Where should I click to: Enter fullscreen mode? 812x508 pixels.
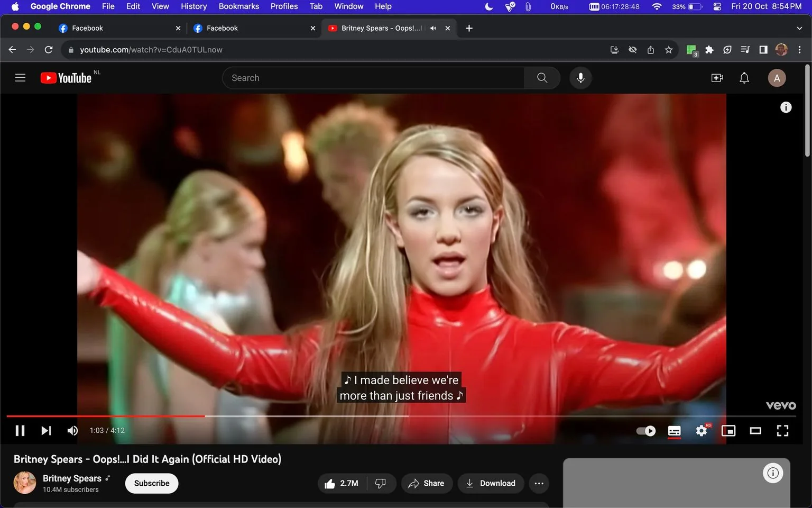pyautogui.click(x=782, y=430)
